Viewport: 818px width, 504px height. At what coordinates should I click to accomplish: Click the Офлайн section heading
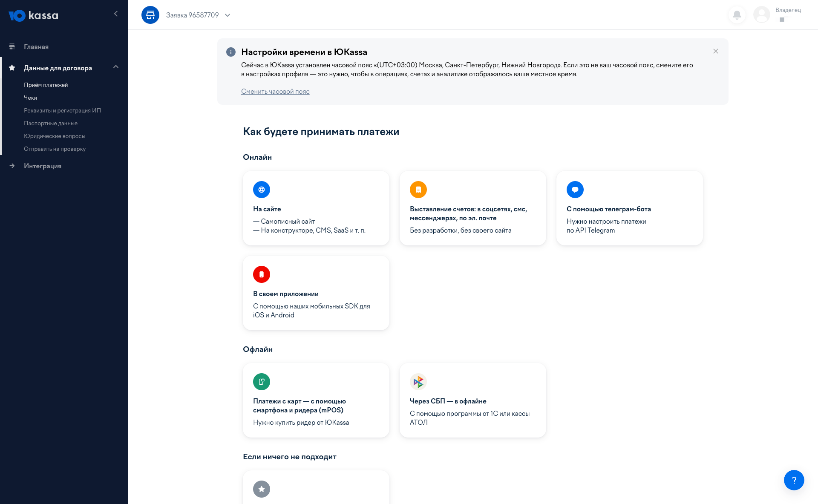point(258,349)
